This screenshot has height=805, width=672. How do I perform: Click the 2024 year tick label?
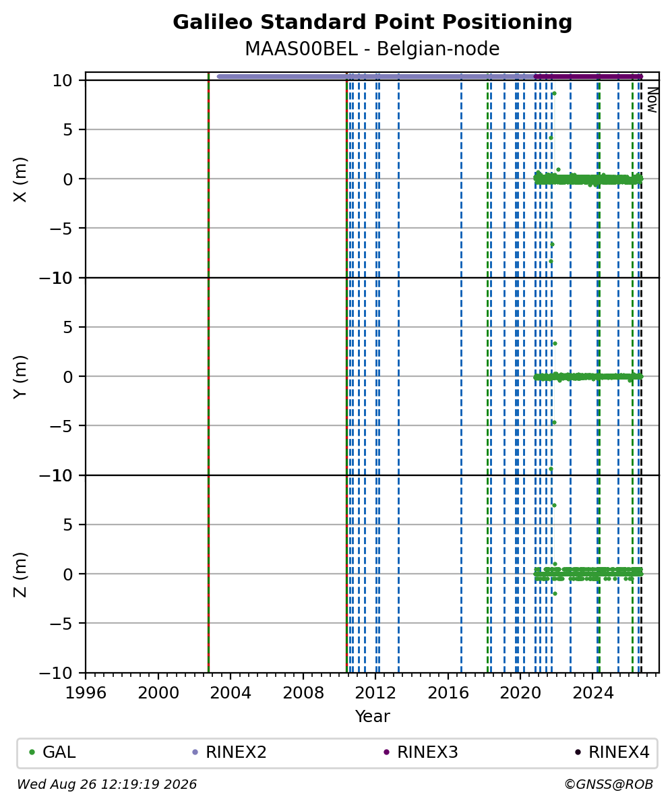593,693
